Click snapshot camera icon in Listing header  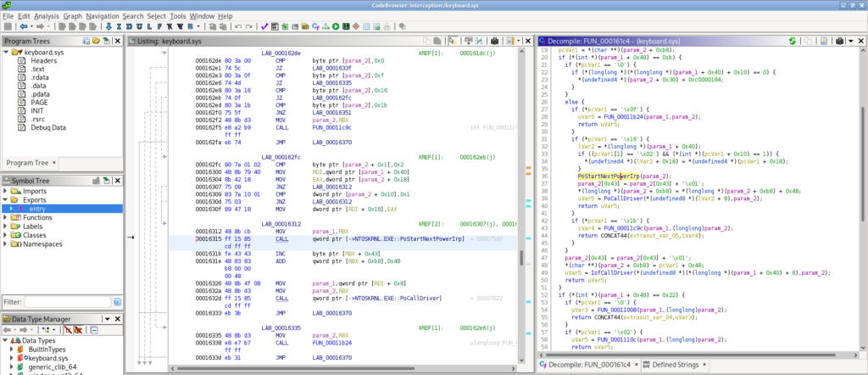click(x=495, y=41)
